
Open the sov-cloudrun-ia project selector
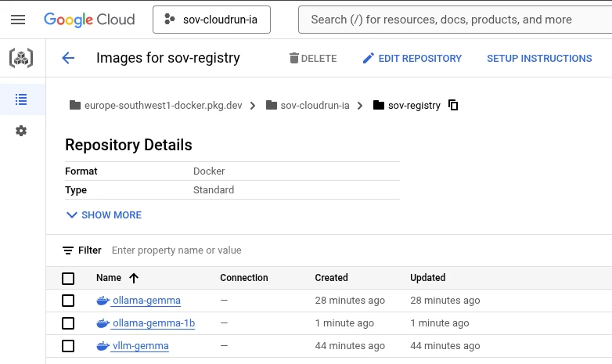click(211, 20)
